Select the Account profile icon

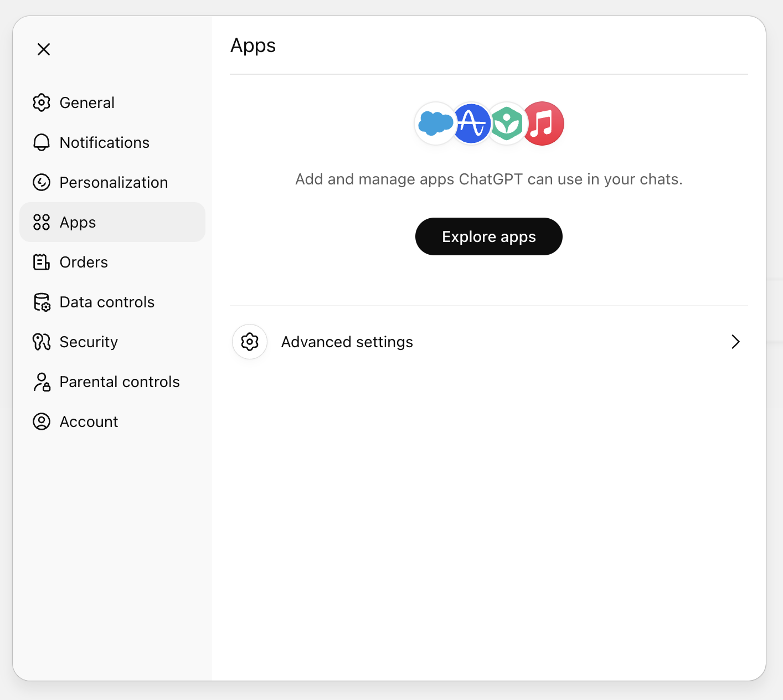(x=41, y=421)
